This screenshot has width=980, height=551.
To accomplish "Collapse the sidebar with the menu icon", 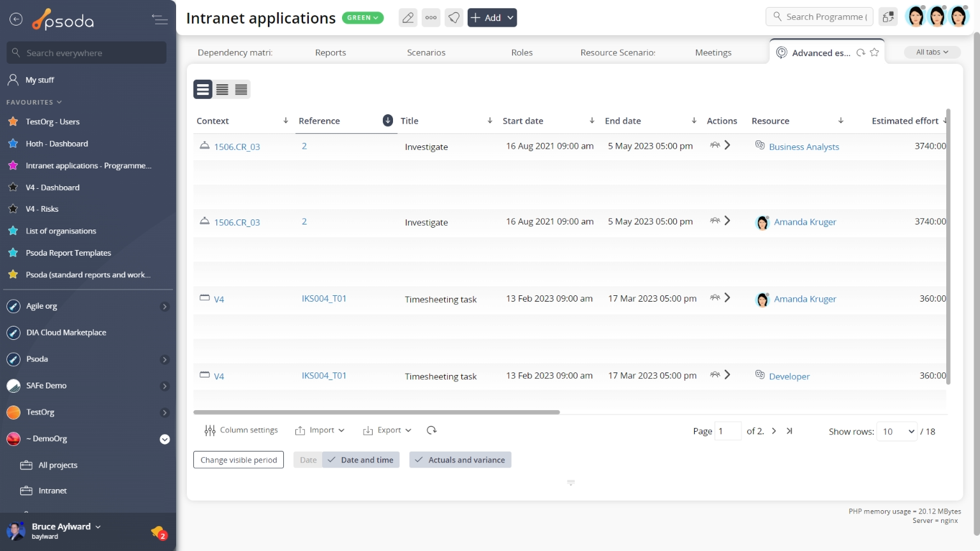I will point(160,20).
